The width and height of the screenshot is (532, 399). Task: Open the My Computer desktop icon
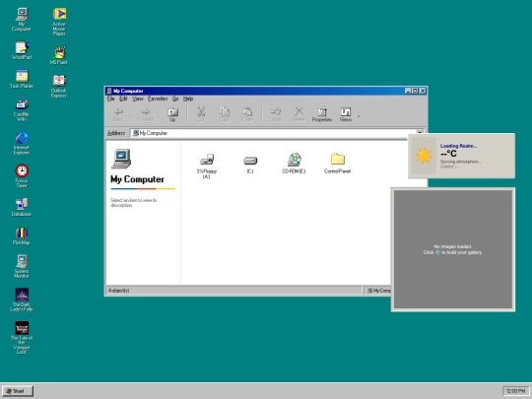[22, 19]
